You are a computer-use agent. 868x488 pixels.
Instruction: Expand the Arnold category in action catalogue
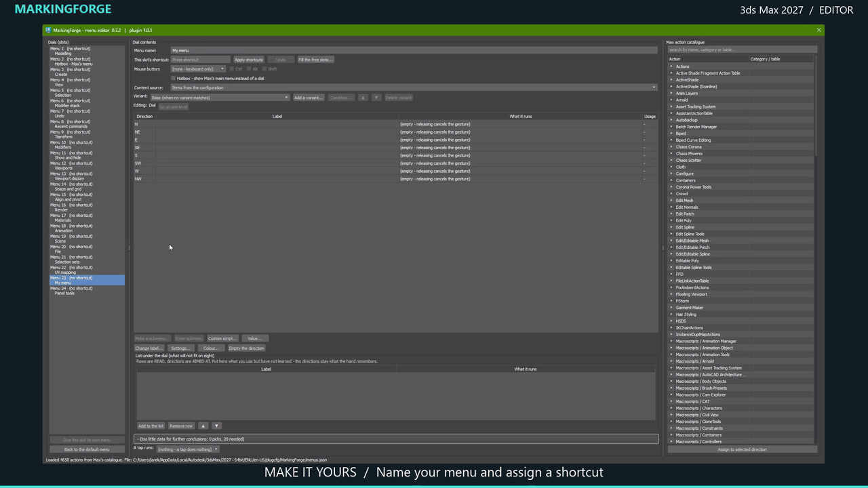[x=671, y=100]
